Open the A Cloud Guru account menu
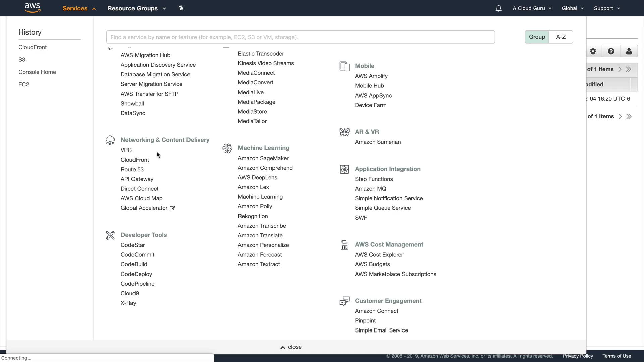This screenshot has height=362, width=644. [532, 8]
